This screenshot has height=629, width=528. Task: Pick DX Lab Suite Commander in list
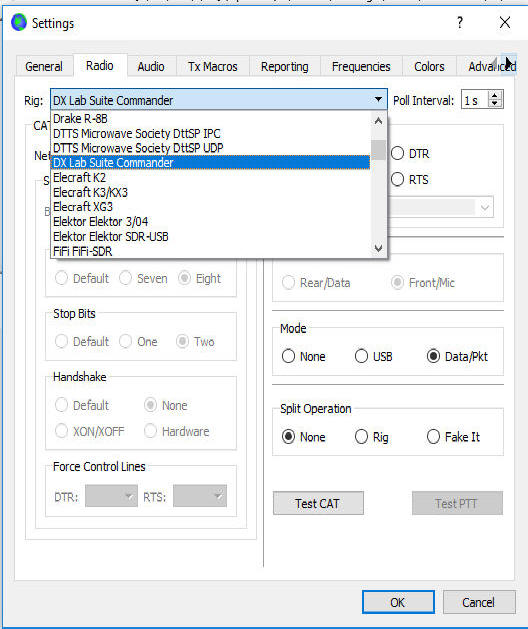coord(211,162)
